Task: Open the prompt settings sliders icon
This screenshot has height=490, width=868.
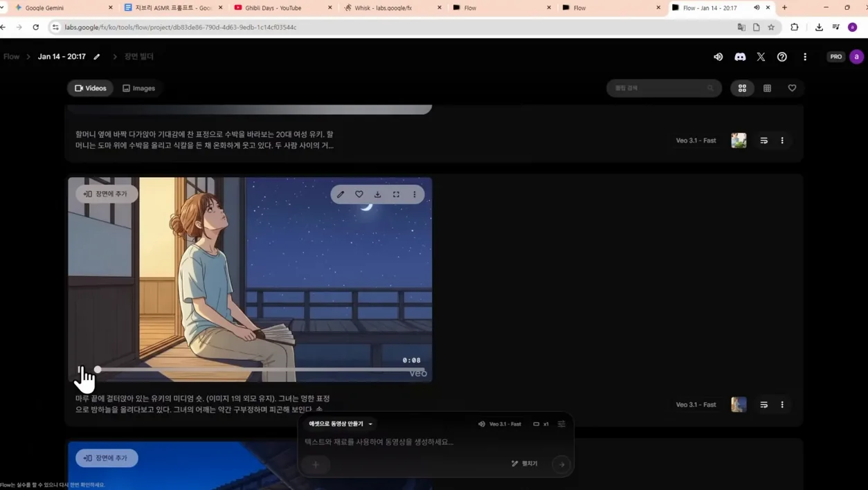Action: (561, 424)
